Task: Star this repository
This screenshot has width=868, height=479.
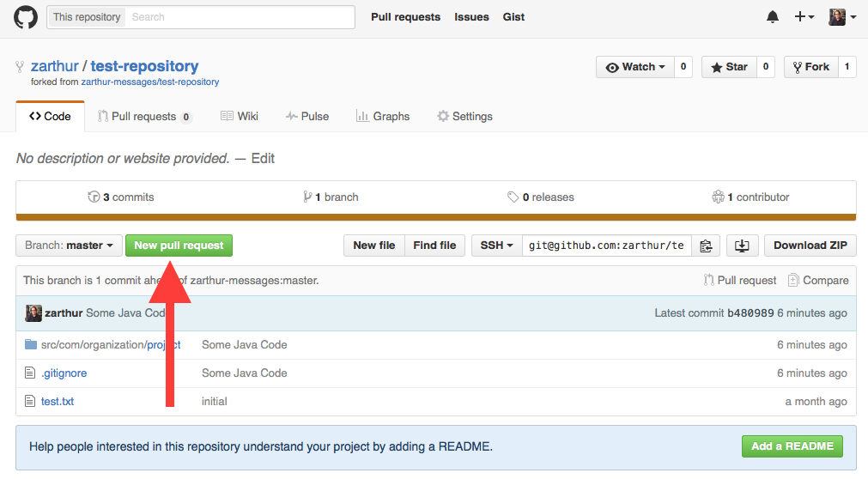Action: click(x=729, y=67)
